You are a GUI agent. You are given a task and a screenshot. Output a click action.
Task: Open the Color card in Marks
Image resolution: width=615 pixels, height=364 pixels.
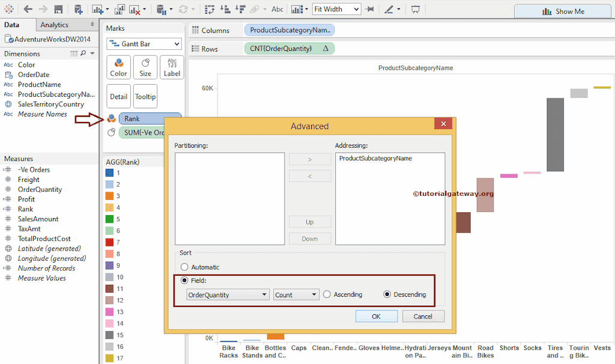point(118,67)
